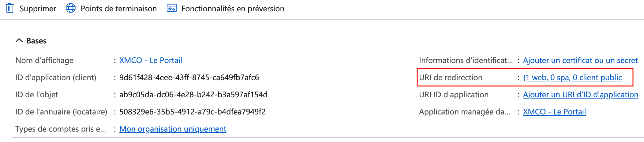Image resolution: width=644 pixels, height=142 pixels.
Task: Collapse the Bases section chevron
Action: 19,41
